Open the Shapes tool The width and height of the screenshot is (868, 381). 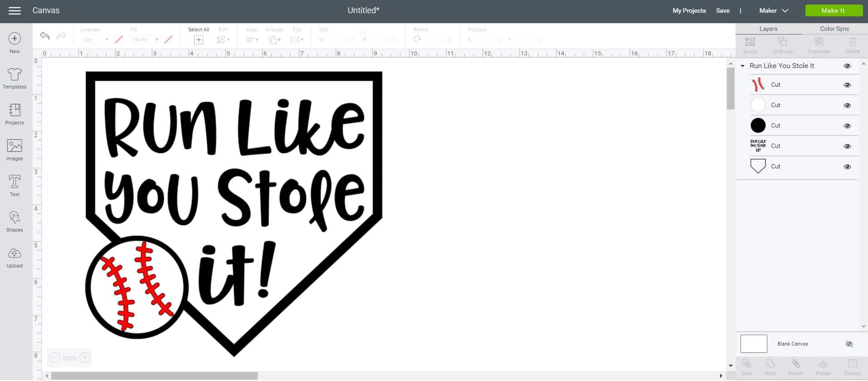(15, 222)
